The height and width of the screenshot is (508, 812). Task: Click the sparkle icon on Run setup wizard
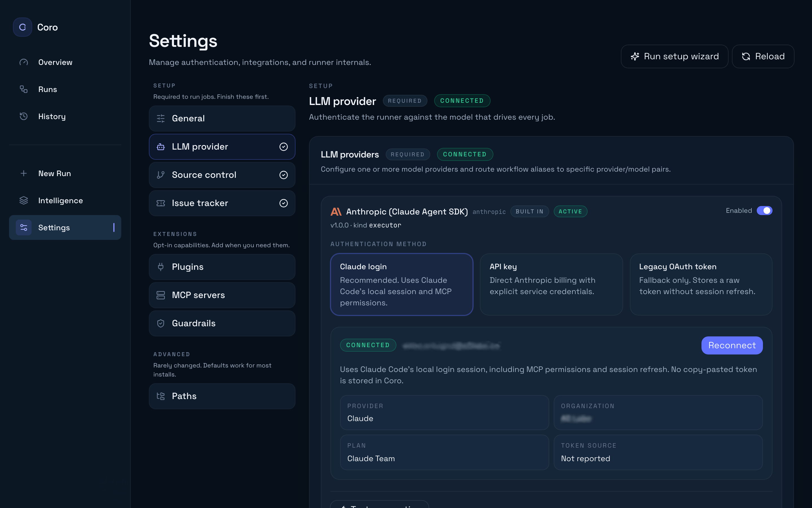point(635,56)
